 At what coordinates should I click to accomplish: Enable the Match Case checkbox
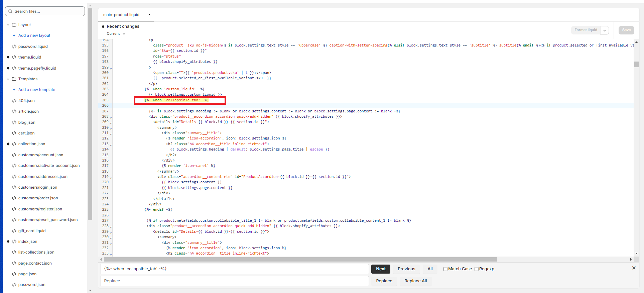(445, 269)
